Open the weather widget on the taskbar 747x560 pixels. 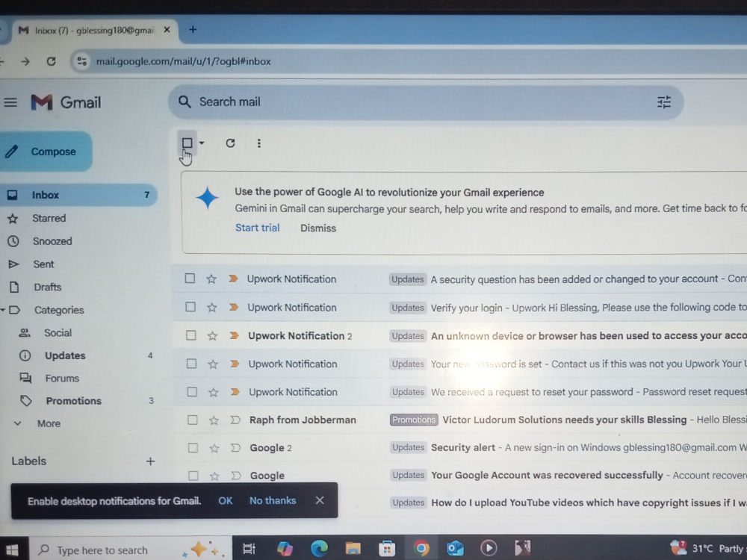[x=708, y=549]
